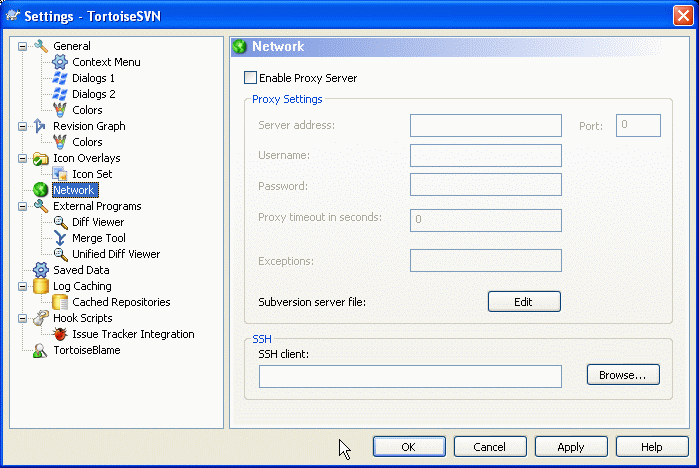Collapse the Revision Graph tree node

(22, 126)
